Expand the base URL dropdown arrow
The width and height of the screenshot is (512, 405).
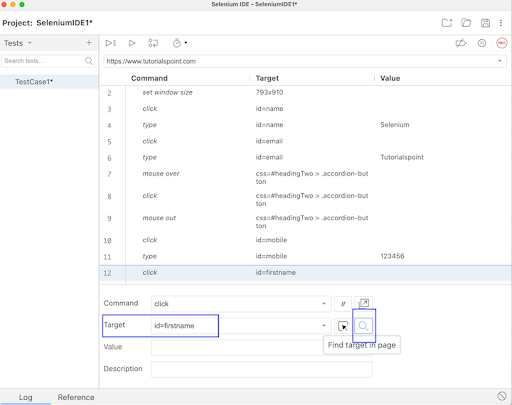500,61
